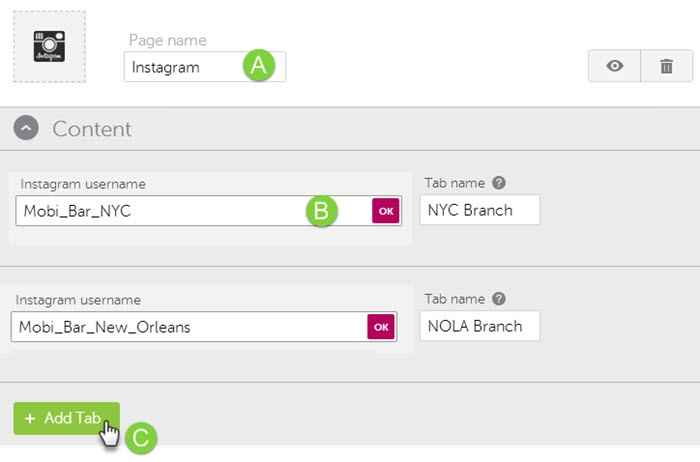Click the green Add Tab button

66,418
